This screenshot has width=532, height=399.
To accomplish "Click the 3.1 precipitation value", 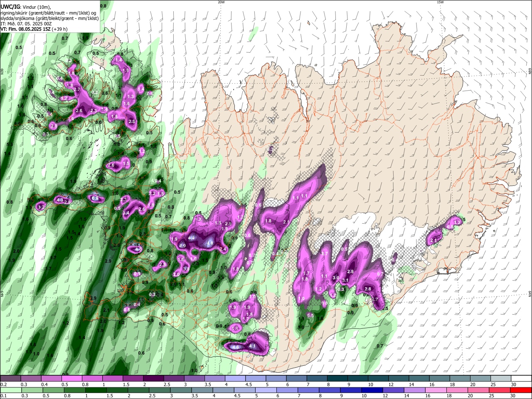I will 345,281.
